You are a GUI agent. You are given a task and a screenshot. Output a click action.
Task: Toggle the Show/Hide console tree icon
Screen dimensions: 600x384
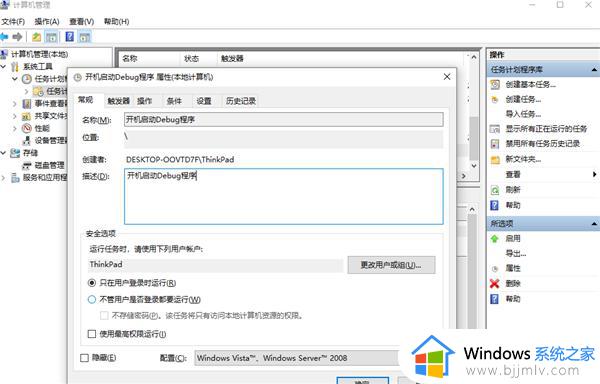(x=51, y=37)
